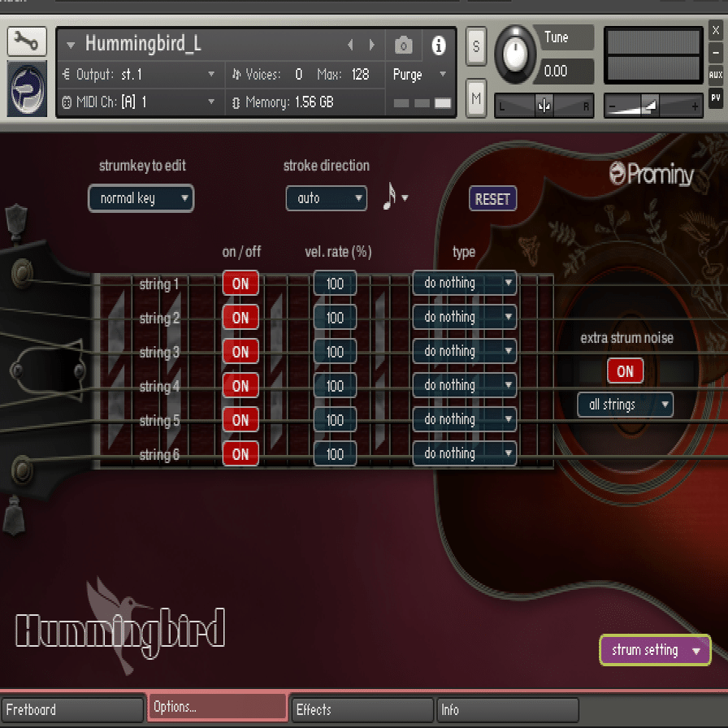The image size is (728, 728).
Task: Toggle string 3 ON button
Action: [240, 352]
